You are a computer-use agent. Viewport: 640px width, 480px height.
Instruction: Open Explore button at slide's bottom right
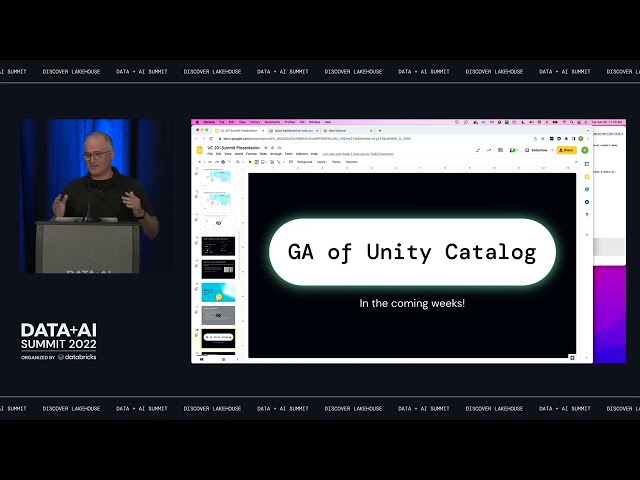pos(572,358)
